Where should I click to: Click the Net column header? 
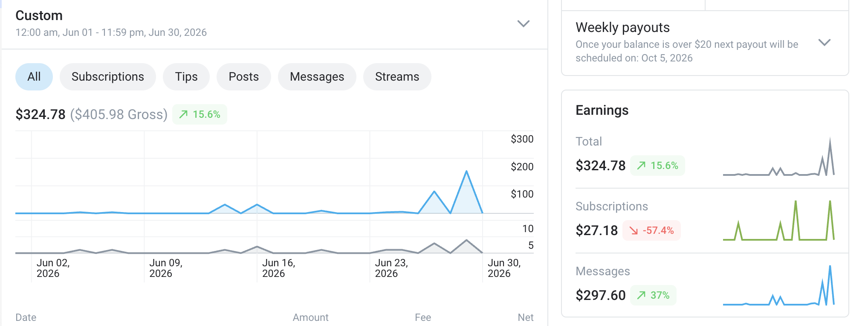click(x=526, y=317)
